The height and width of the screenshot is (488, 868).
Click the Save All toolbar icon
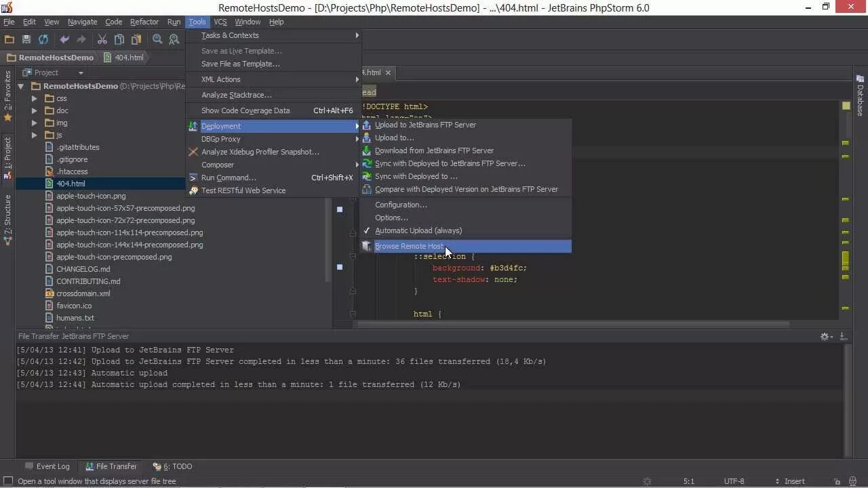26,40
